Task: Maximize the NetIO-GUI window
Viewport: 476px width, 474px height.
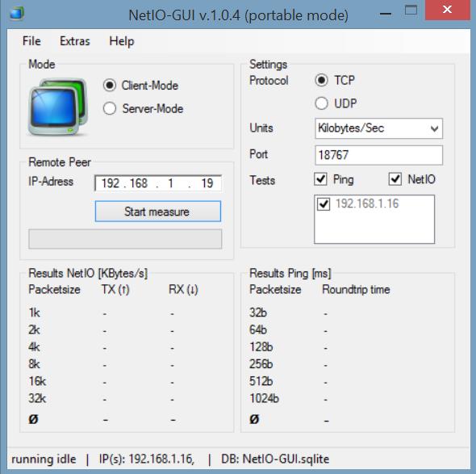Action: click(x=411, y=10)
